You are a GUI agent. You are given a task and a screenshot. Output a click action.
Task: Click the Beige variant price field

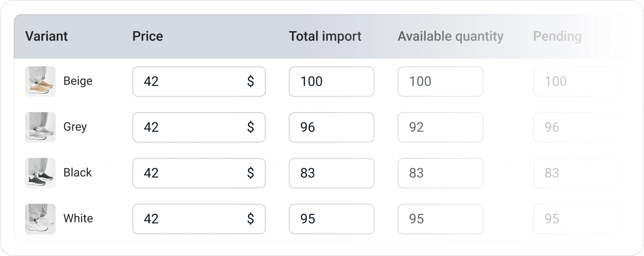(x=192, y=81)
